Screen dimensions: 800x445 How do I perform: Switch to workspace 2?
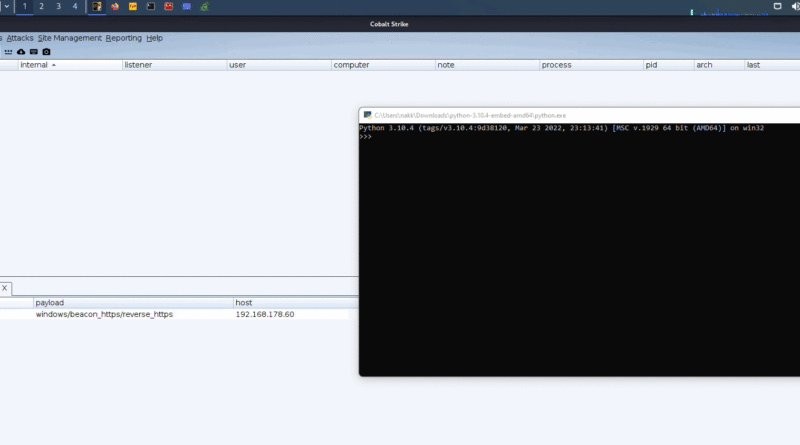click(41, 7)
